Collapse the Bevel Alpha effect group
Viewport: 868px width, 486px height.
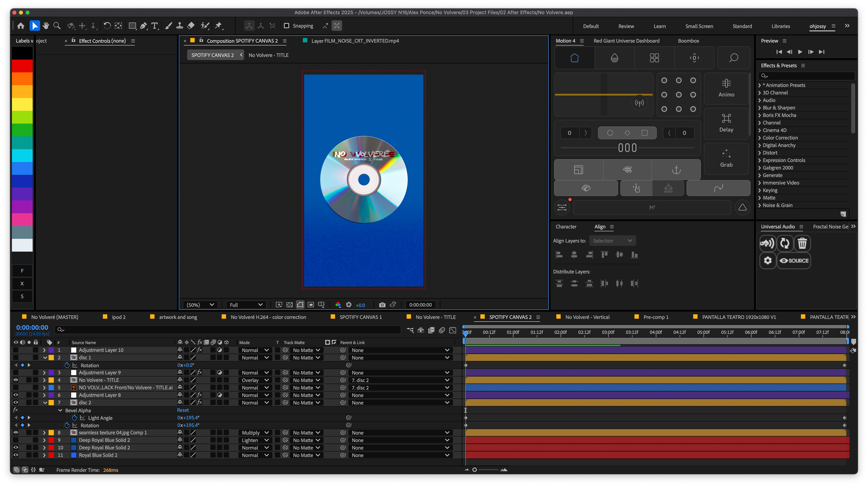(60, 410)
